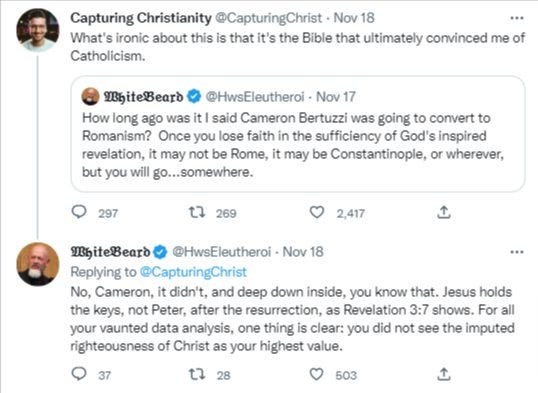The image size is (538, 393).
Task: Open the more options menu on the Capturing Christianity tweet
Action: coord(517,18)
